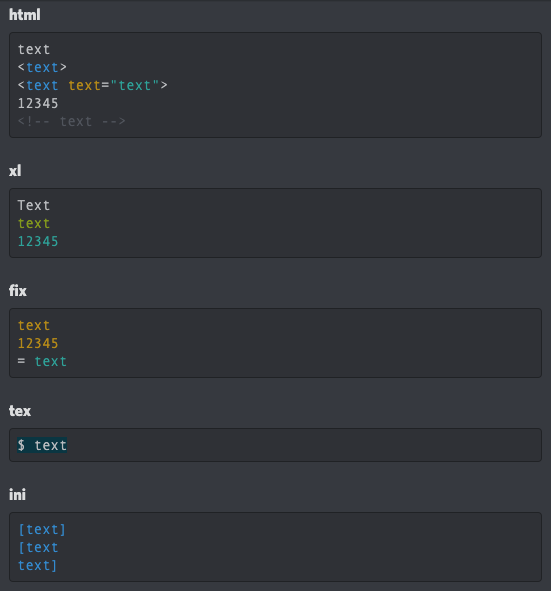Click orange "12345" in the fix block
The image size is (551, 591).
[38, 343]
